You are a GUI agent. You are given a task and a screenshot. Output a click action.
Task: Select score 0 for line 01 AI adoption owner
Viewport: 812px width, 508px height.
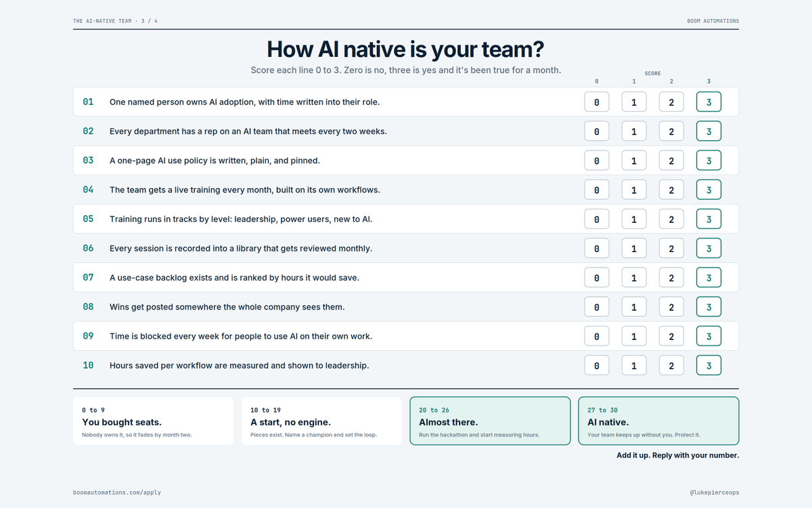click(x=596, y=102)
